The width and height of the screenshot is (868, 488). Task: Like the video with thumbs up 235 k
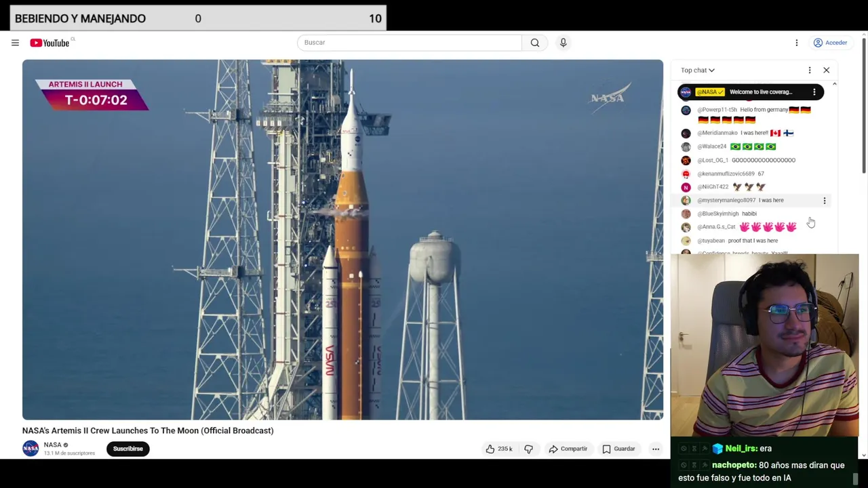click(x=498, y=449)
